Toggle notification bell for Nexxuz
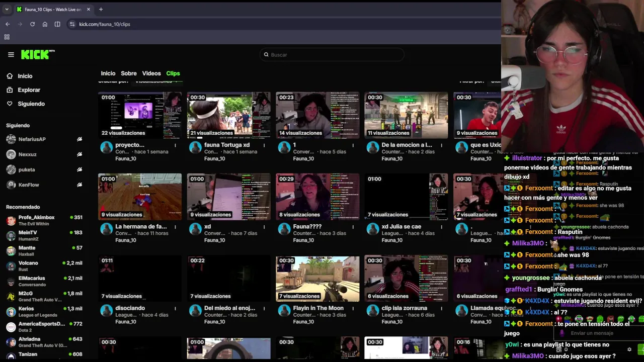This screenshot has height=362, width=644. [79, 154]
